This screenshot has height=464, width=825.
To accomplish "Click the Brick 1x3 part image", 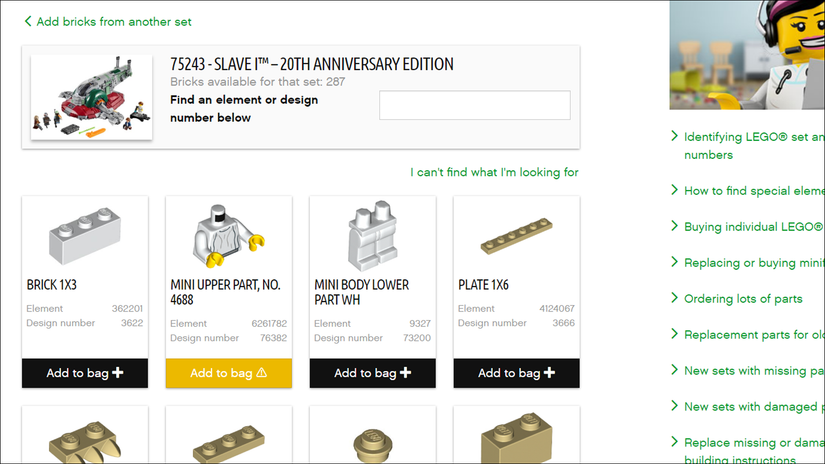I will point(84,233).
